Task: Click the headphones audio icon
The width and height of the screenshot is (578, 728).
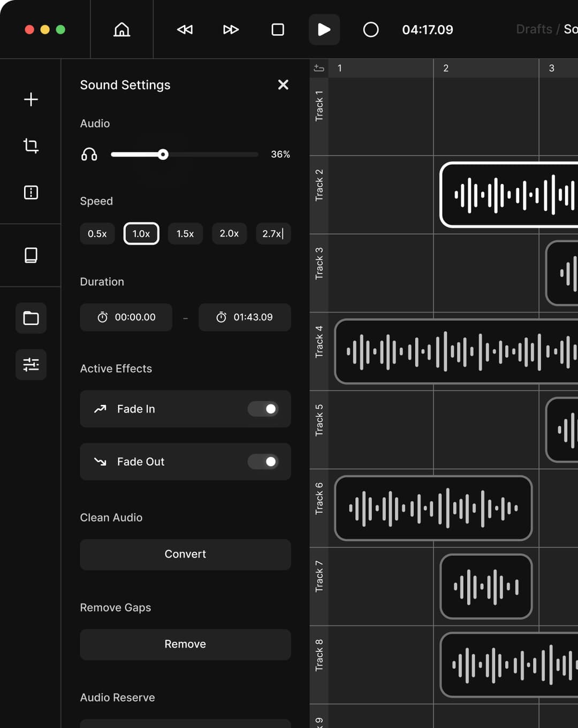Action: coord(89,155)
